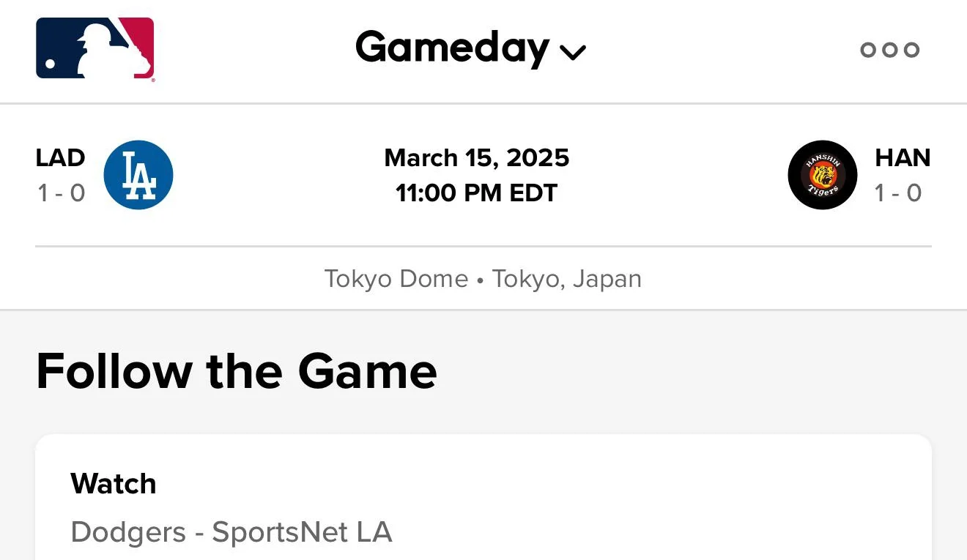Select the Tokyo Dome venue name
Viewport: 967px width, 560px height.
coord(396,279)
